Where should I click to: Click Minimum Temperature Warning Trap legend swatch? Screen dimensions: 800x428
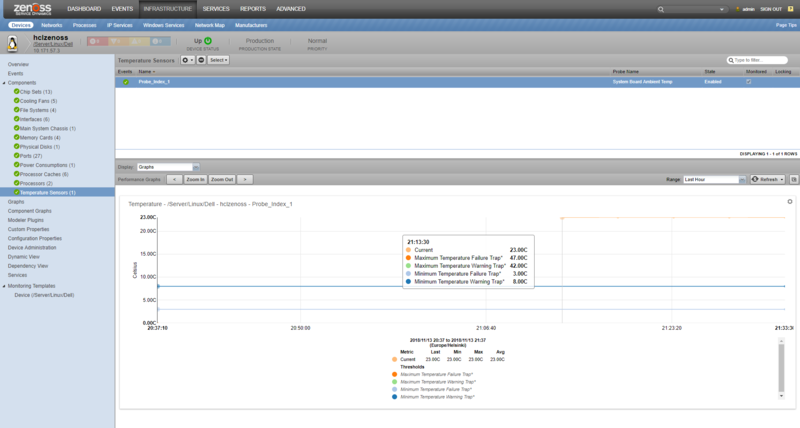click(x=394, y=397)
